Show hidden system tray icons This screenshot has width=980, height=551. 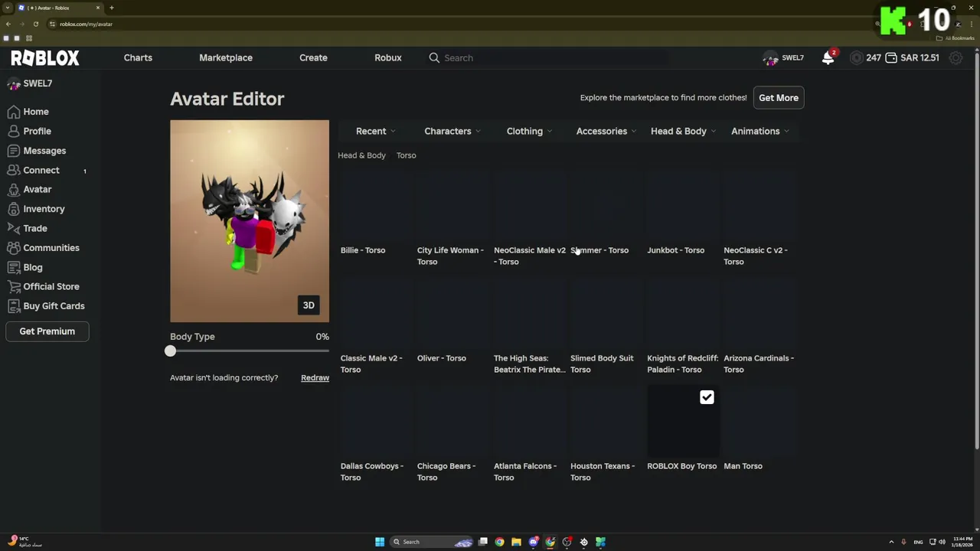[891, 542]
